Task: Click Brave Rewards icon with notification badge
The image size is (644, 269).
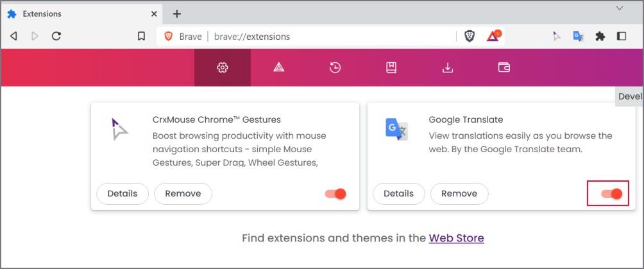Action: (x=493, y=36)
